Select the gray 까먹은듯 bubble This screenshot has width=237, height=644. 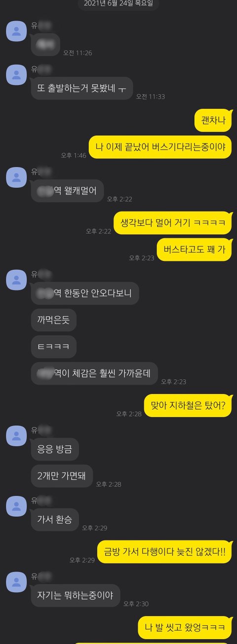[54, 320]
